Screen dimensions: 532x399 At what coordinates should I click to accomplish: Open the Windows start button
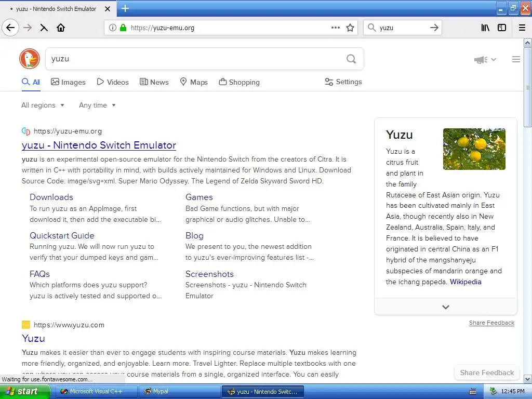coord(25,392)
